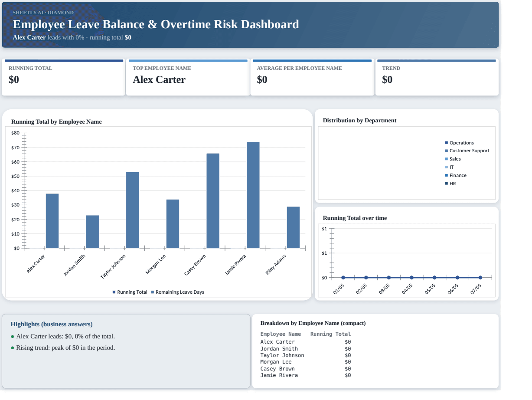The width and height of the screenshot is (532, 400).
Task: Click the $80 label on the bar chart y-axis
Action: click(x=16, y=133)
